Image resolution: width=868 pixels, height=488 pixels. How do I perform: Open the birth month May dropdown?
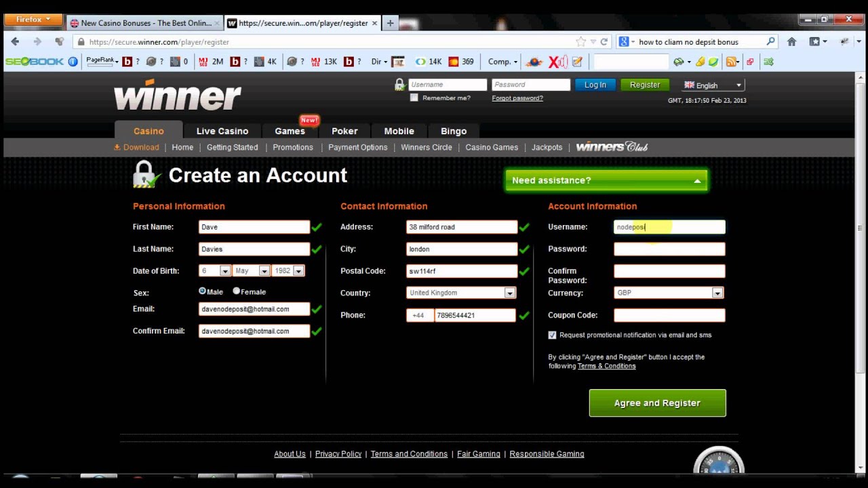[252, 270]
